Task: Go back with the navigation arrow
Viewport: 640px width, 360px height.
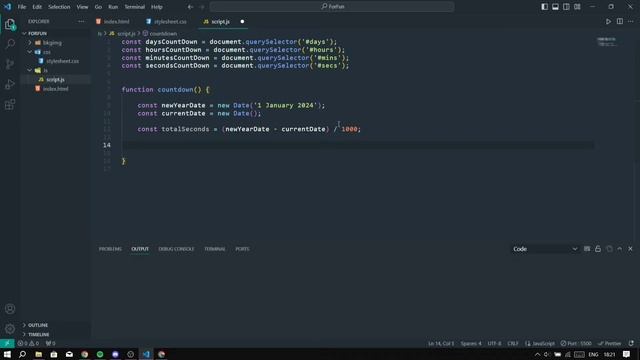Action: (190, 7)
